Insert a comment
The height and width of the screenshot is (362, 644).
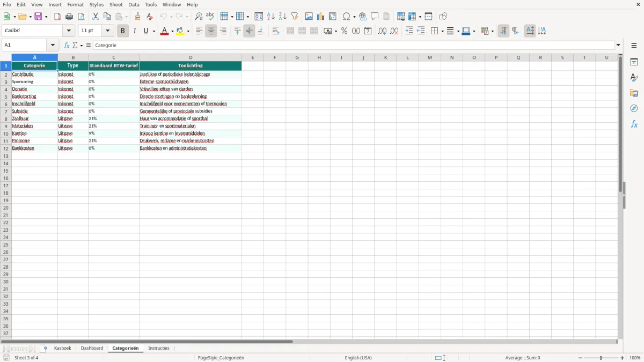click(x=375, y=17)
